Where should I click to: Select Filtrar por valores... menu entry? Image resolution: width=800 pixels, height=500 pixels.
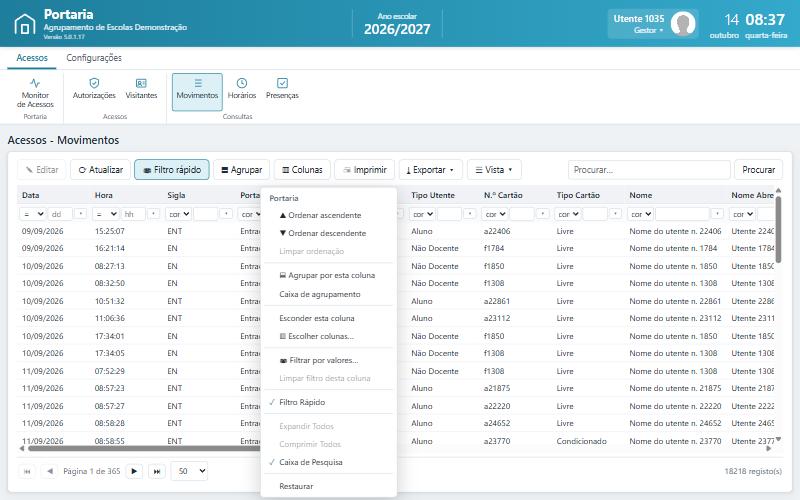[x=329, y=360]
